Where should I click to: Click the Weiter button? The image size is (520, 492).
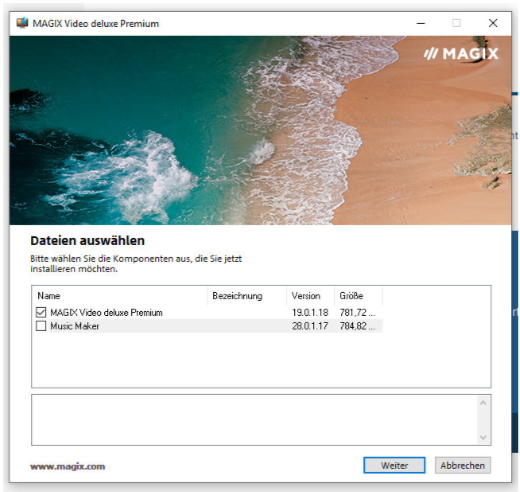[394, 465]
